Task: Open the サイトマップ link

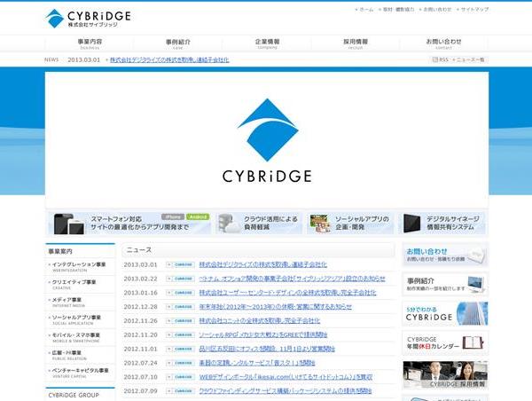Action: point(473,10)
